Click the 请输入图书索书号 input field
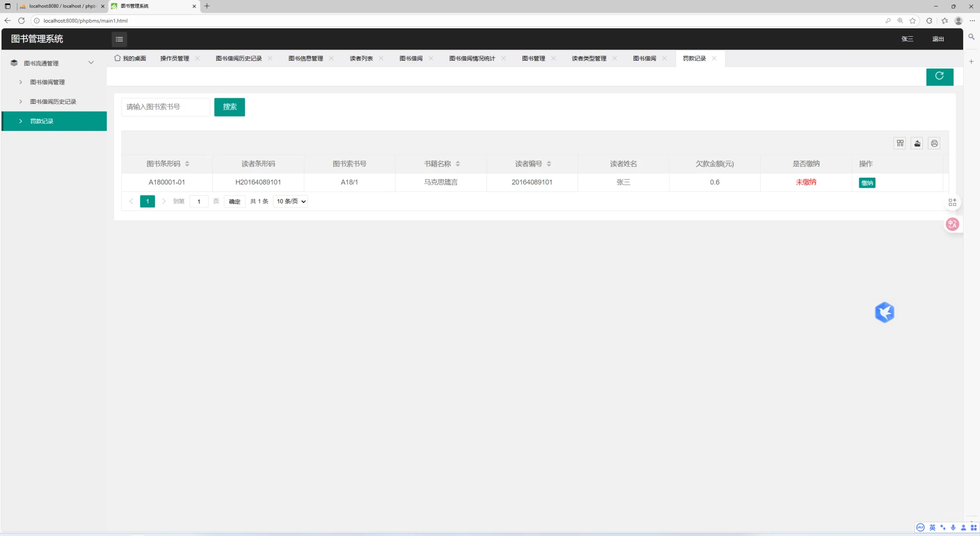Image resolution: width=980 pixels, height=536 pixels. [x=165, y=107]
